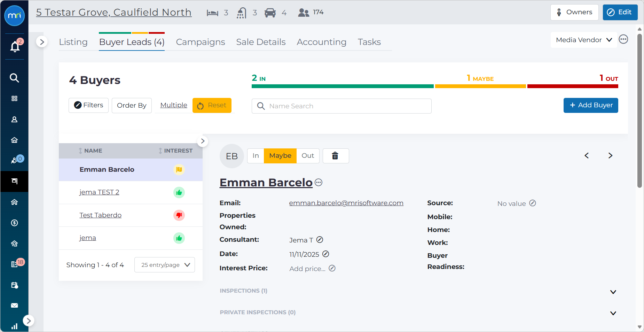Image resolution: width=644 pixels, height=332 pixels.
Task: Set buyer interest to Out
Action: click(308, 156)
